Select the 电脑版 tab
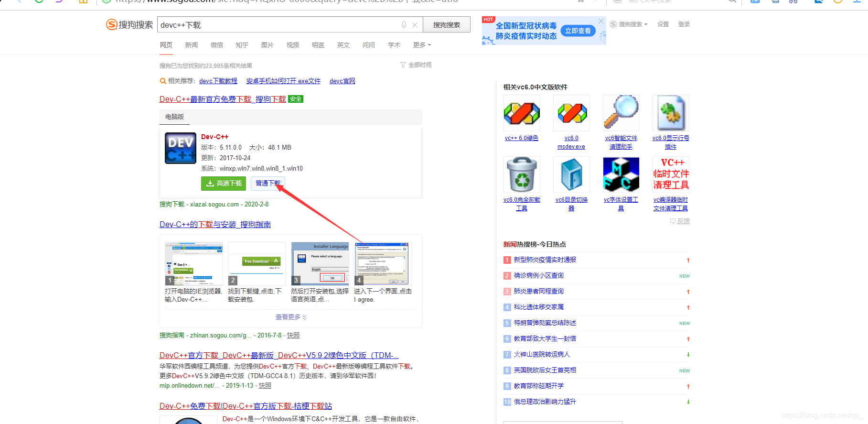 tap(174, 117)
